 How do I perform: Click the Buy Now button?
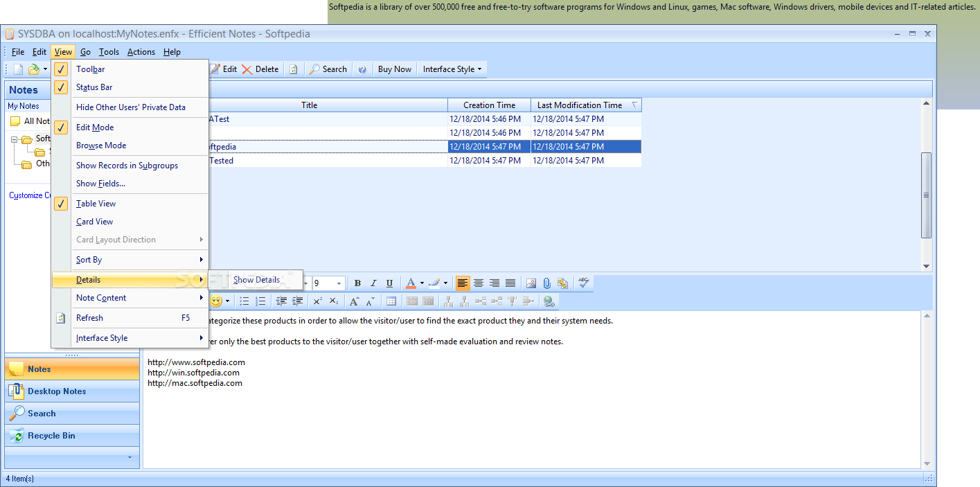pyautogui.click(x=395, y=69)
